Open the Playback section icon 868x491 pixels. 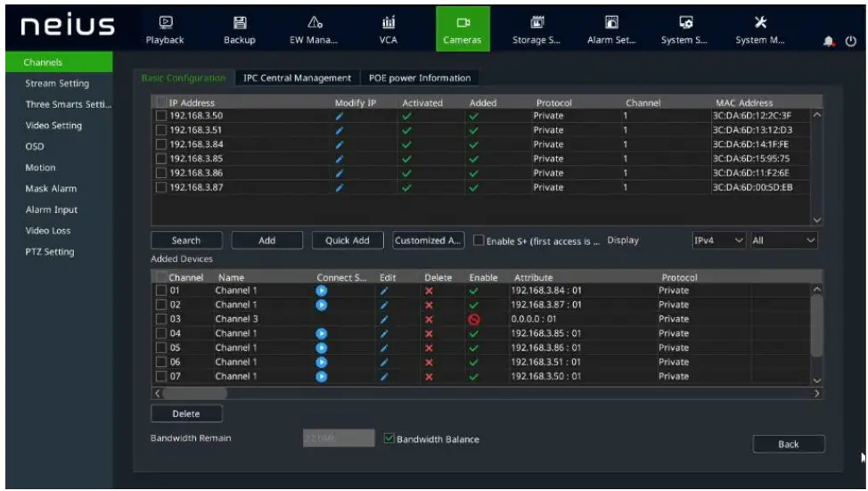pyautogui.click(x=165, y=22)
